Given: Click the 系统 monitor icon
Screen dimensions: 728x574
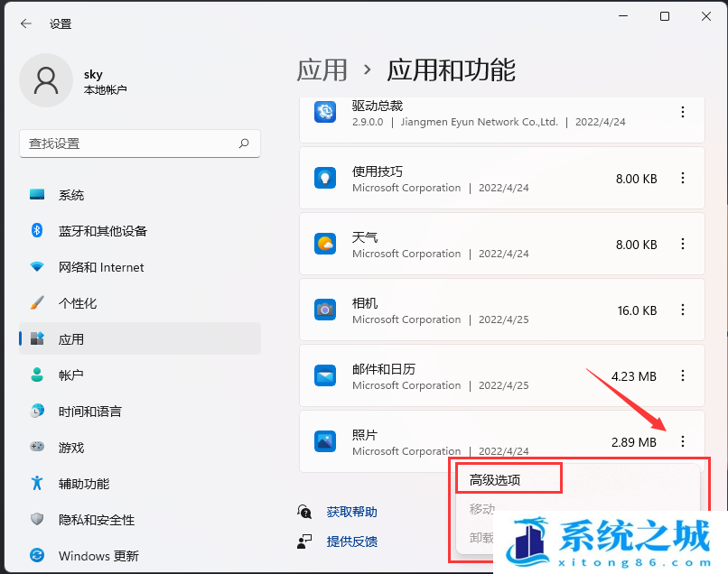Looking at the screenshot, I should (x=37, y=194).
